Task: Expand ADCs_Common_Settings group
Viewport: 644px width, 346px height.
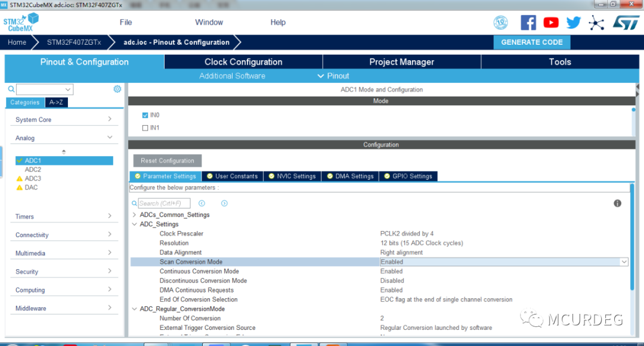Action: coord(134,215)
